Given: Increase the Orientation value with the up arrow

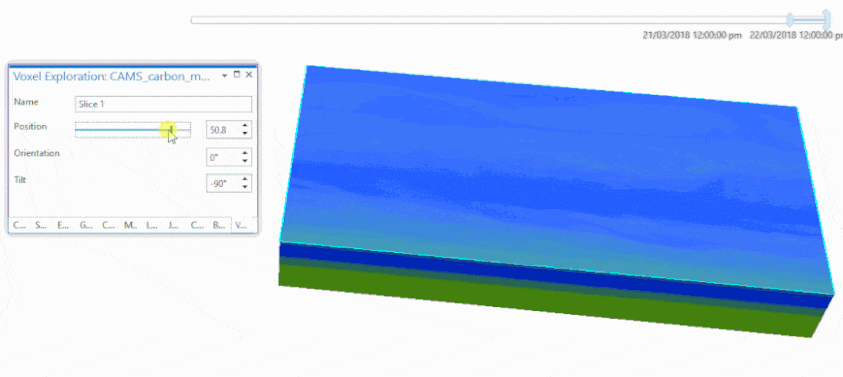Looking at the screenshot, I should coord(245,153).
